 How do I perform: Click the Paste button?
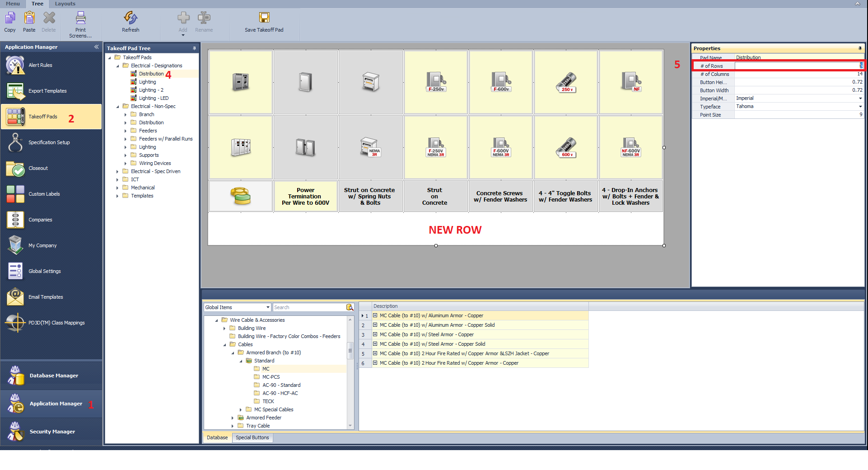tap(28, 22)
